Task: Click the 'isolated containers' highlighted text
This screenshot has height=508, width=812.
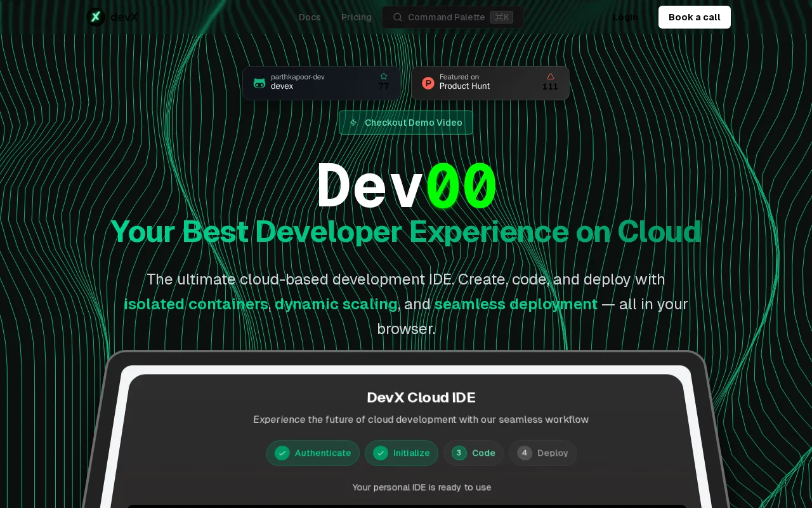Action: 196,304
